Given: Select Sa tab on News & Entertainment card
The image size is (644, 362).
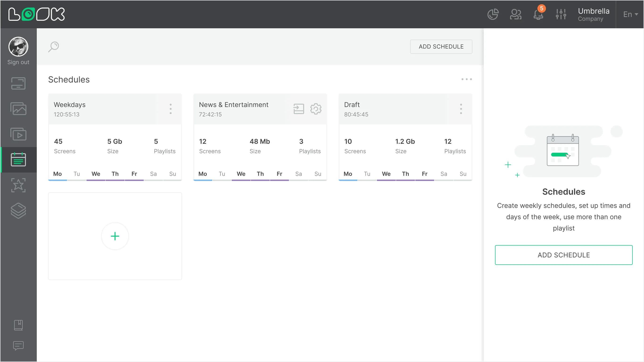Looking at the screenshot, I should tap(299, 174).
